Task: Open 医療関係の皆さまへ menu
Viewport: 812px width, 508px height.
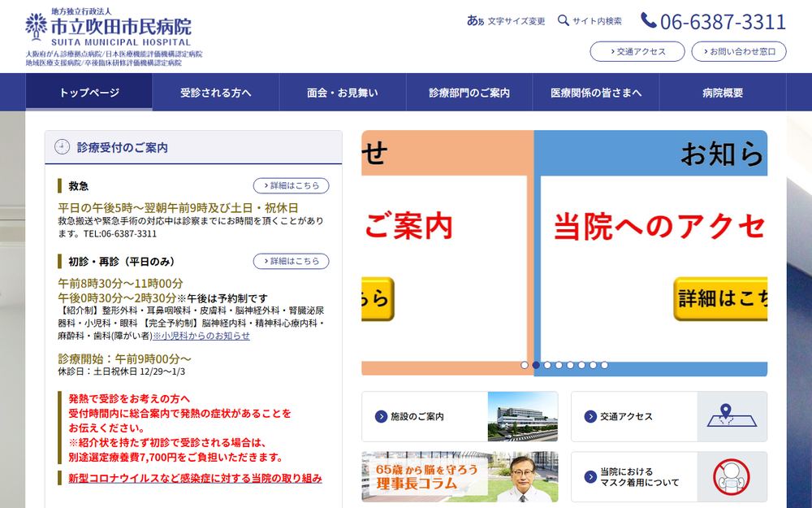Action: 596,93
